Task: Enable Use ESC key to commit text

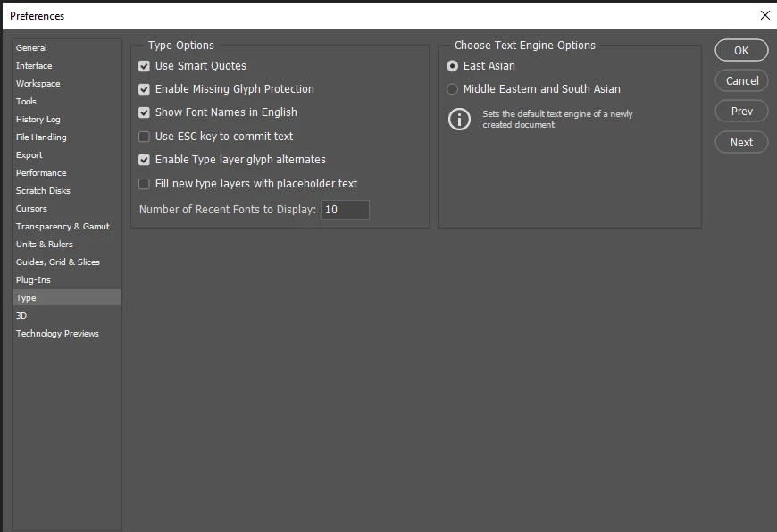Action: [x=144, y=137]
